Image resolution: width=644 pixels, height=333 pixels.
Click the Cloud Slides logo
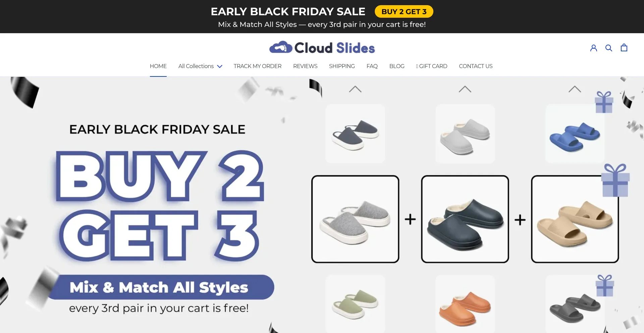(x=322, y=48)
